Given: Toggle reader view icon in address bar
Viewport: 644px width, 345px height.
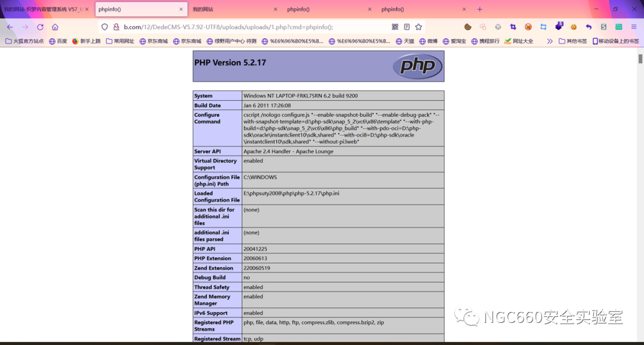Looking at the screenshot, I should [407, 27].
